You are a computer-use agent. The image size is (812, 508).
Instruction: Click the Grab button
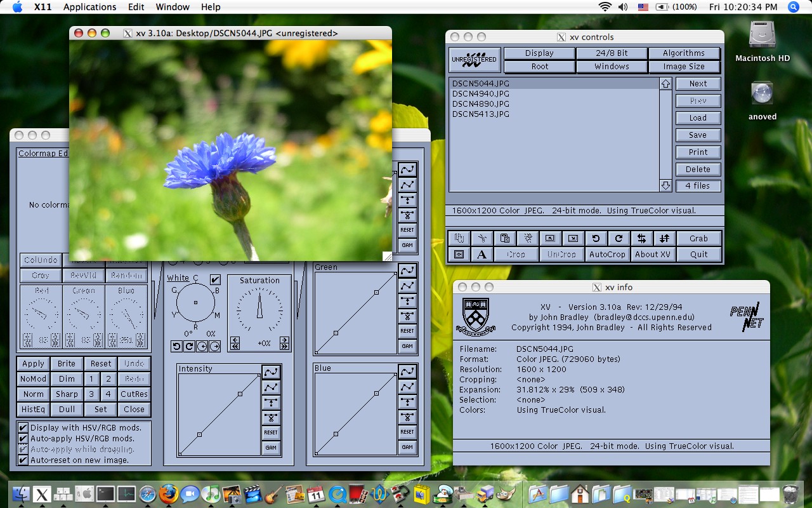[698, 238]
